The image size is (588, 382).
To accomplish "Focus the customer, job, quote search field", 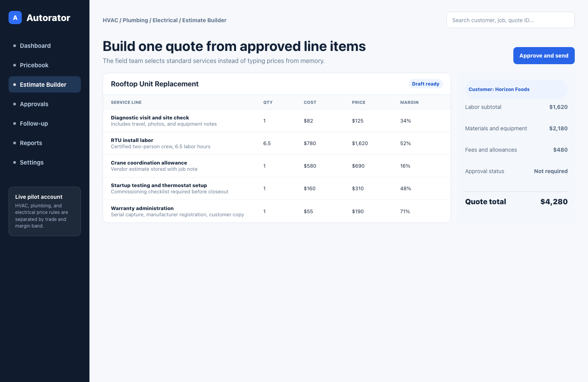I will coord(510,20).
